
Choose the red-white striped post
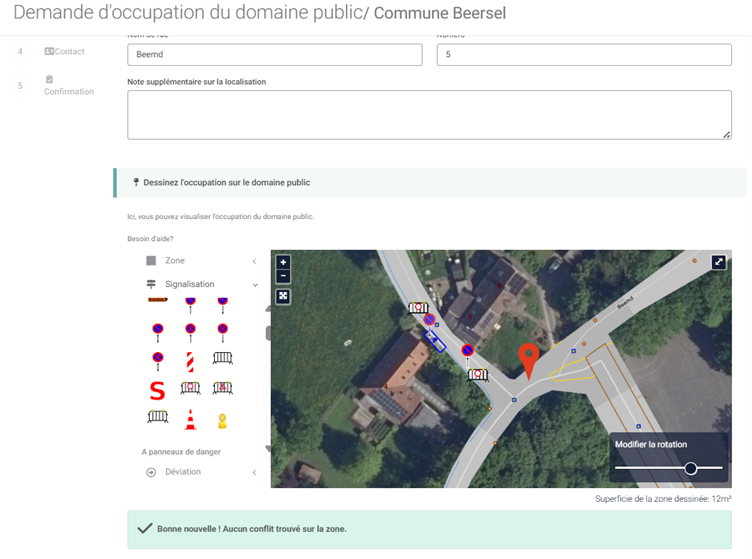click(x=190, y=362)
